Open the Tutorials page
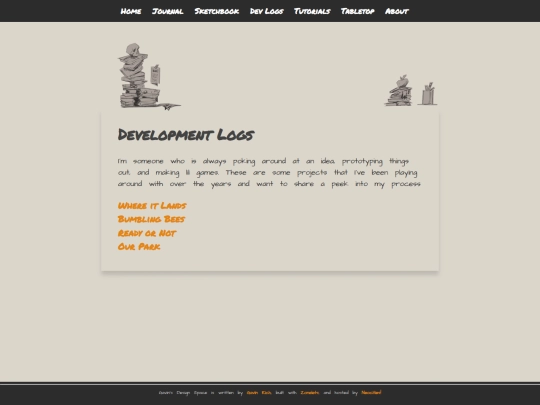The height and width of the screenshot is (405, 540). coord(312,11)
